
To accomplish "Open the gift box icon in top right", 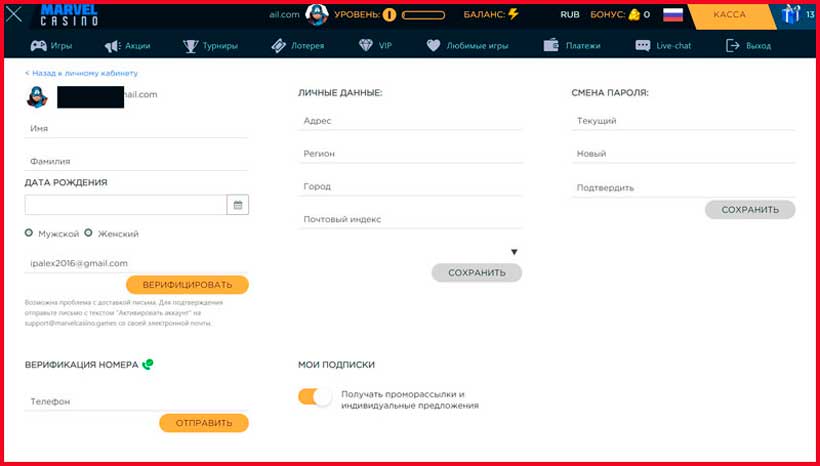I will [792, 14].
